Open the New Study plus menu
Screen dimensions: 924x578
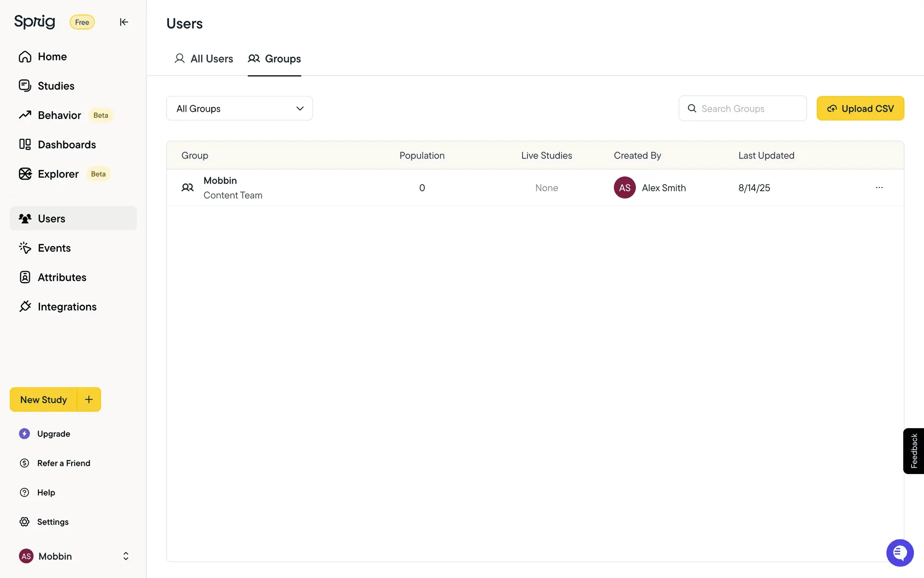[x=89, y=399]
